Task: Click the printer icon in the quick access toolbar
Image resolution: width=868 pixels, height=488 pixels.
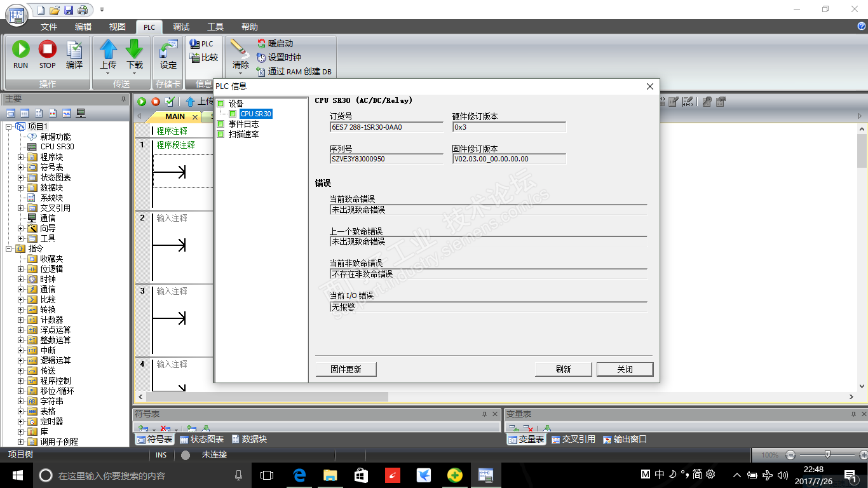Action: [x=82, y=10]
